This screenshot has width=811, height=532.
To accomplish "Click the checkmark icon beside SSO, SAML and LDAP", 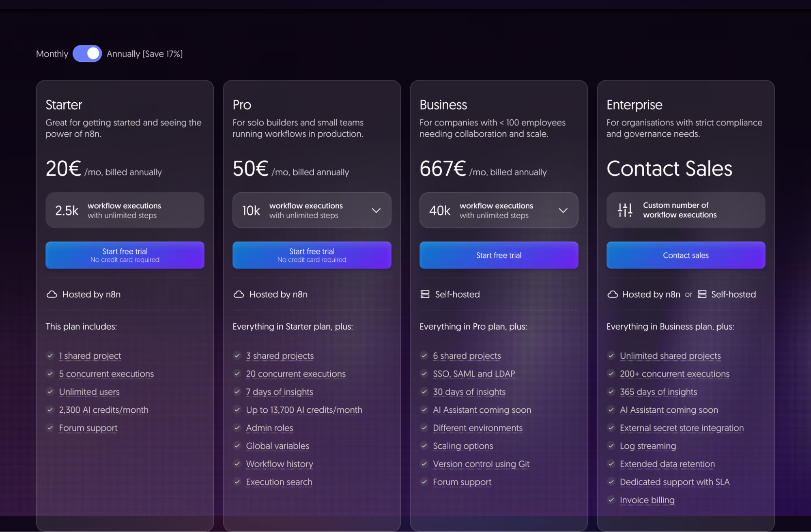I will point(424,374).
